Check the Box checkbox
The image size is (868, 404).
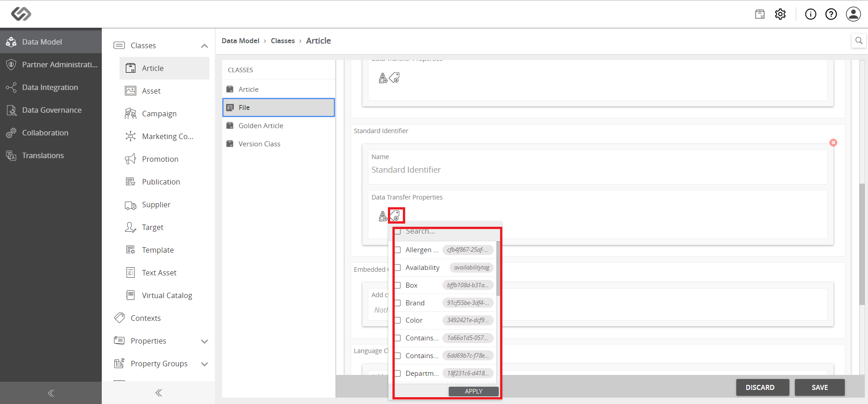pos(398,285)
